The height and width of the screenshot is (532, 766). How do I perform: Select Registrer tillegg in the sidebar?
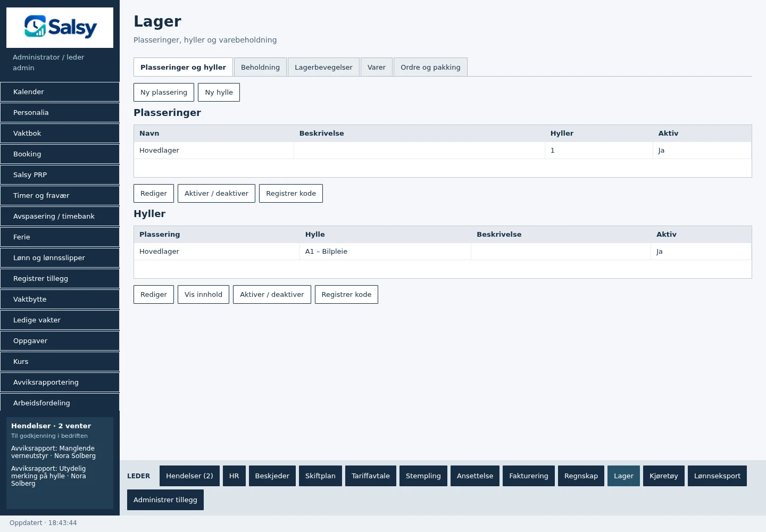(x=60, y=278)
